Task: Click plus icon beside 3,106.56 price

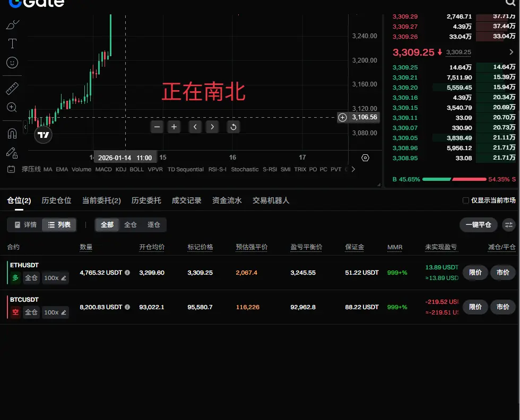Action: (342, 117)
